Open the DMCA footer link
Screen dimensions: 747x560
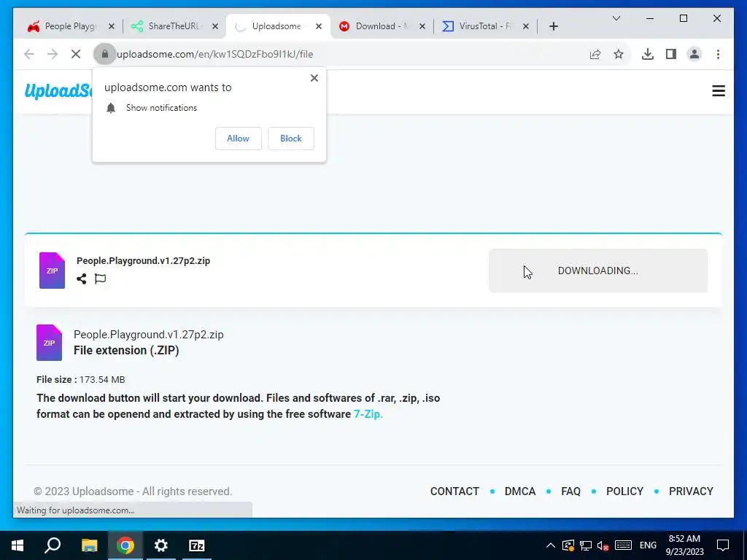(519, 491)
